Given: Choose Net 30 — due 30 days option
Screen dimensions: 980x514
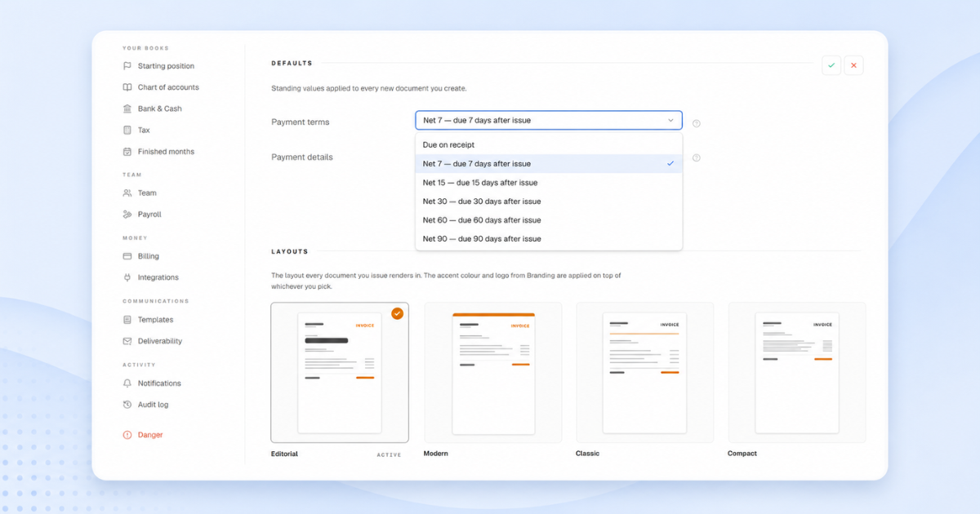Looking at the screenshot, I should point(549,202).
